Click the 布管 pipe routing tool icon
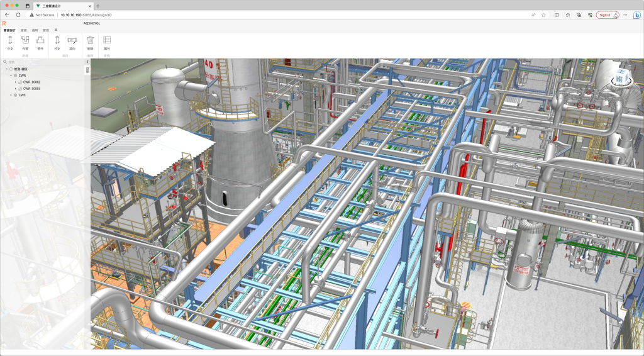Screen dimensions: 644x356 click(25, 40)
